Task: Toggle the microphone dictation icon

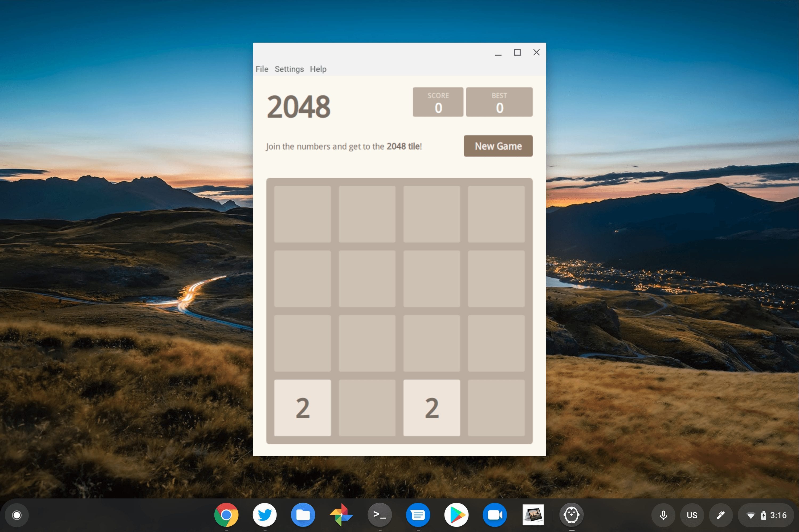Action: (x=663, y=515)
